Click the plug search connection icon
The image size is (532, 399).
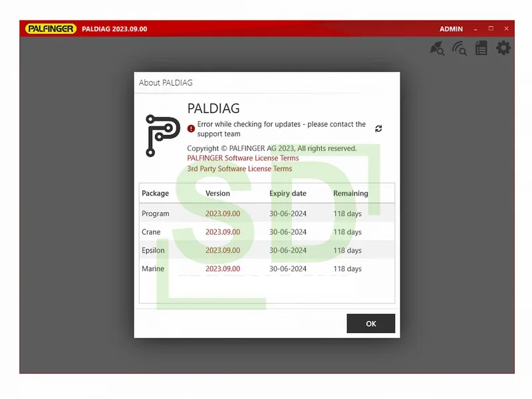point(437,48)
